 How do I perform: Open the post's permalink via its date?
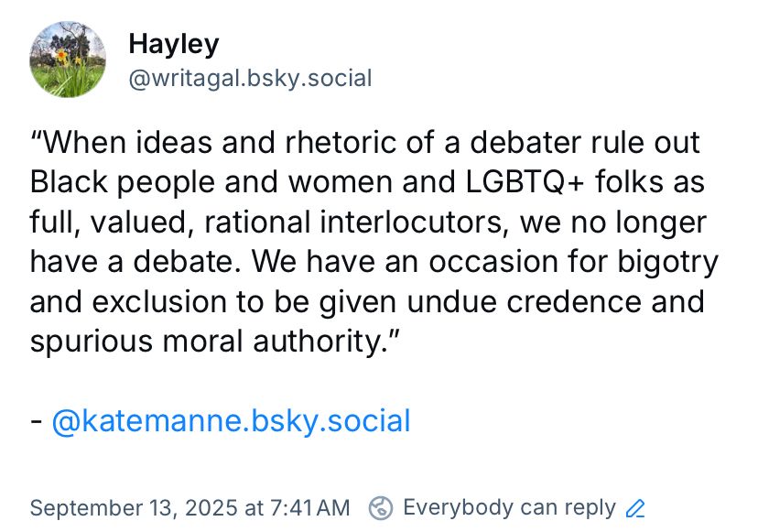tap(189, 507)
